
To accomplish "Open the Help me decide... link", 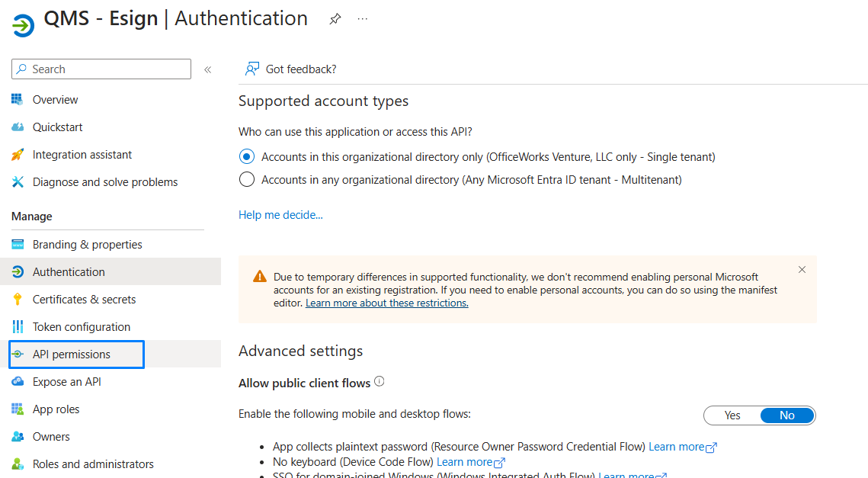I will [x=280, y=215].
